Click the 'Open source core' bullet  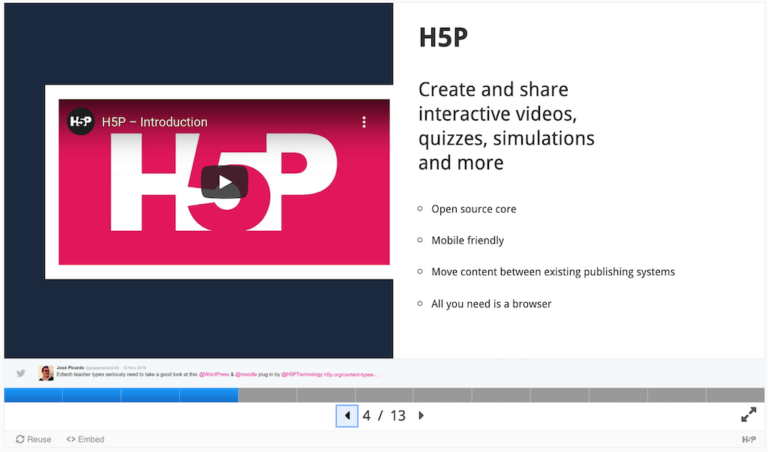[474, 209]
